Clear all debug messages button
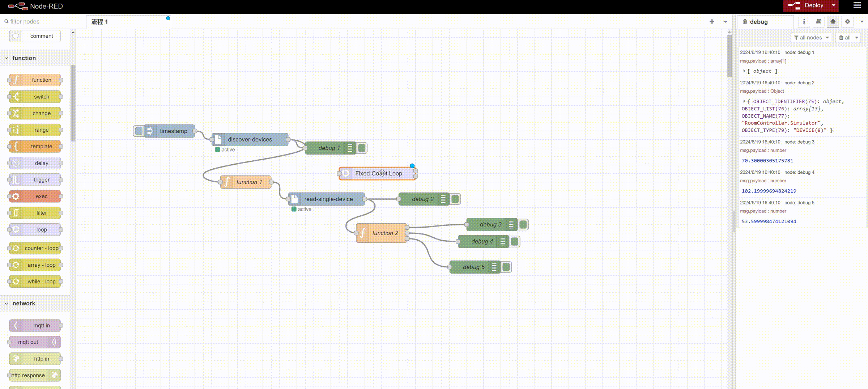The width and height of the screenshot is (868, 389). (x=844, y=38)
